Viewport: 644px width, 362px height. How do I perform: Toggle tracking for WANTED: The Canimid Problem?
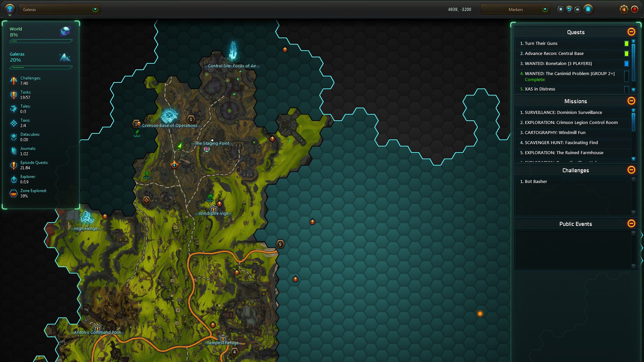[x=626, y=76]
